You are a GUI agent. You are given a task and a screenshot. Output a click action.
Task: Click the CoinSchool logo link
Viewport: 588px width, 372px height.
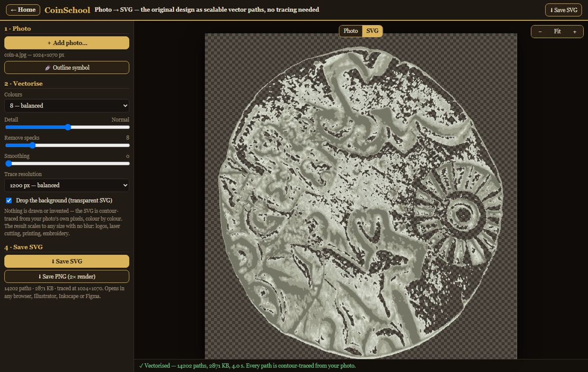[x=67, y=10]
